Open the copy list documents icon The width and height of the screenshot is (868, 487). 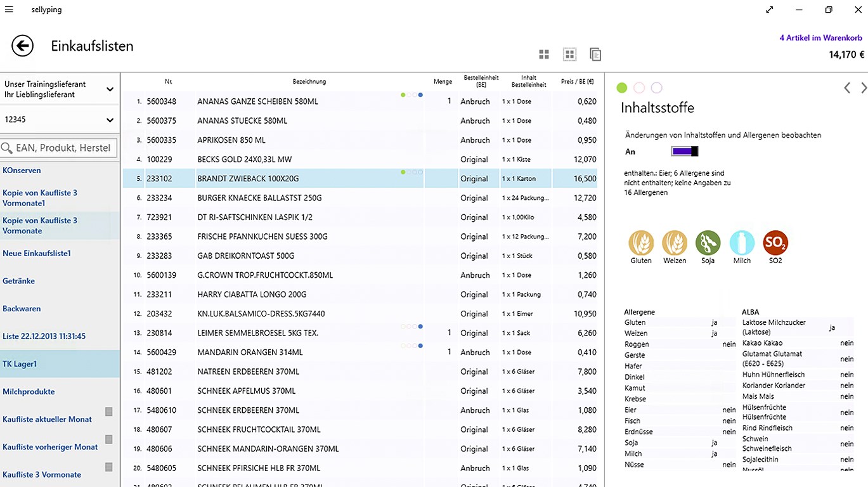[x=595, y=55]
